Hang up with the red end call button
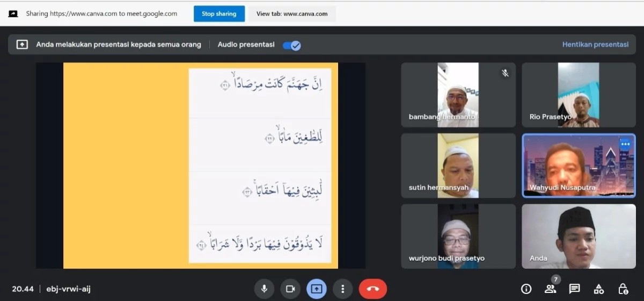 372,289
